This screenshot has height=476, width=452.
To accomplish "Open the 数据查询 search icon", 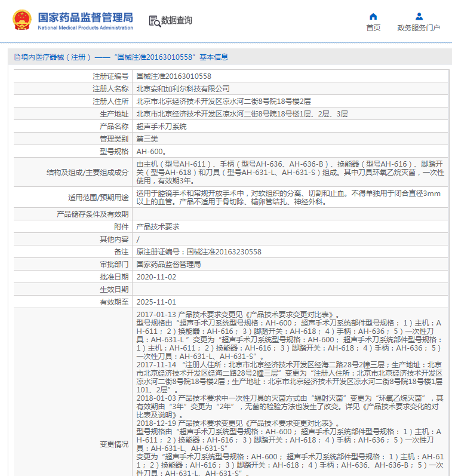I will pos(155,22).
